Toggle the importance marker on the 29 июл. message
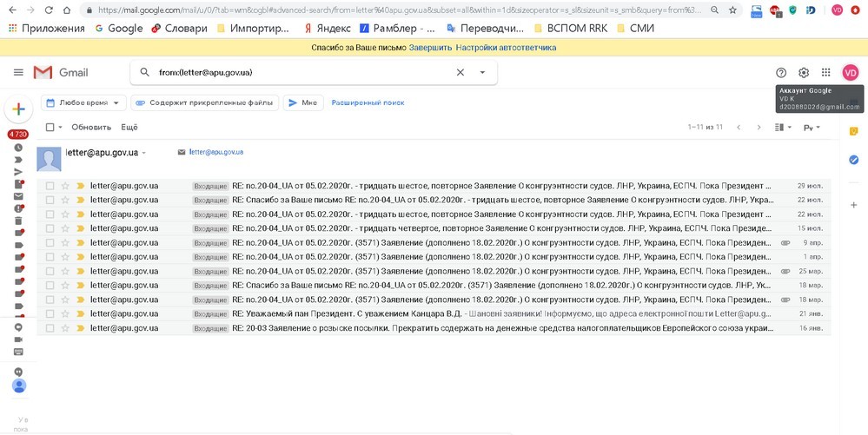Viewport: 868px width, 435px height. click(x=81, y=186)
